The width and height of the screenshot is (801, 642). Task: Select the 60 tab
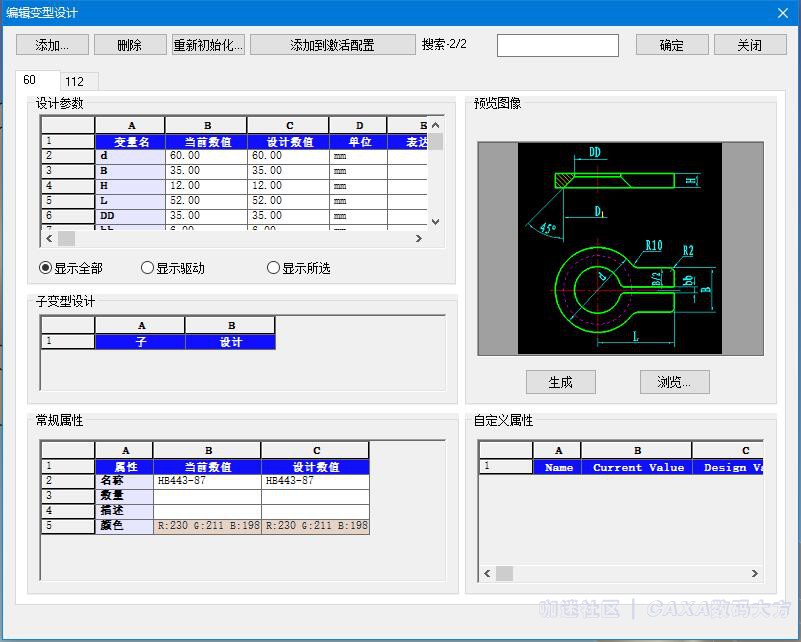[30, 80]
